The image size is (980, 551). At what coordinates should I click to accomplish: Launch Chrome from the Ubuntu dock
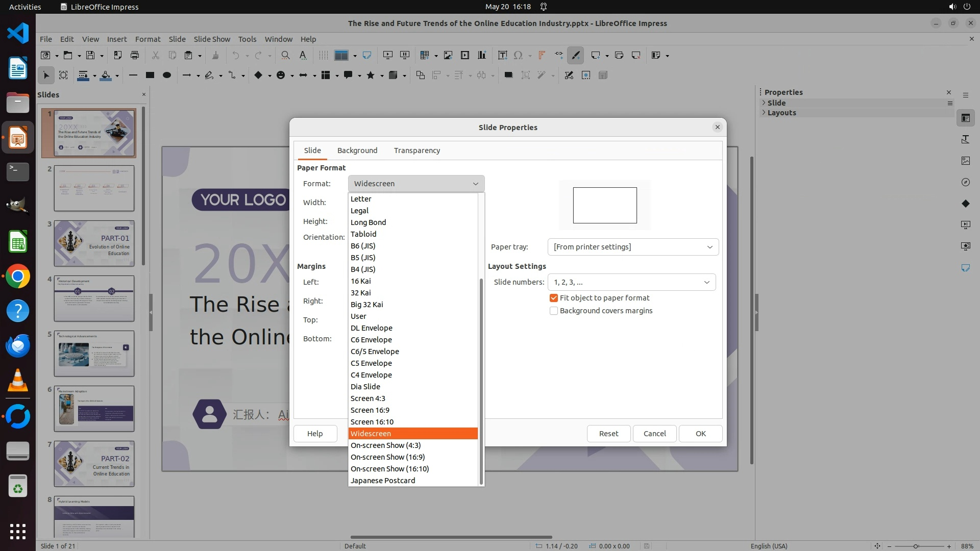18,277
